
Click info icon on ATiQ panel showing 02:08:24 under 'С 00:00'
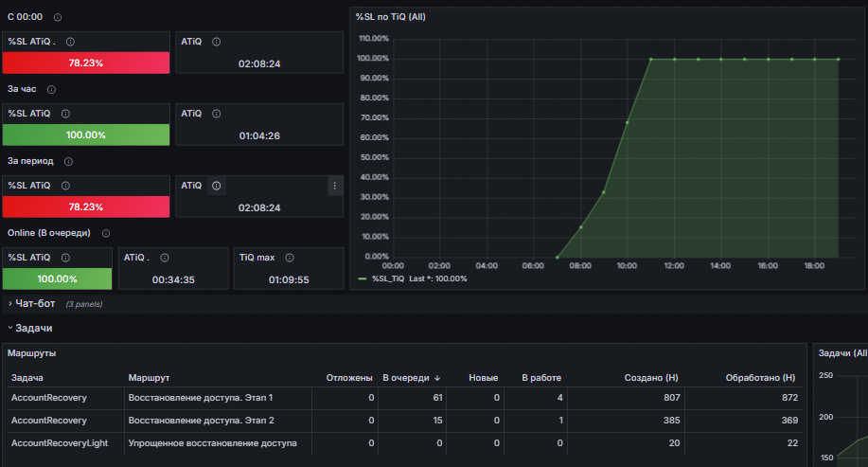coord(217,42)
